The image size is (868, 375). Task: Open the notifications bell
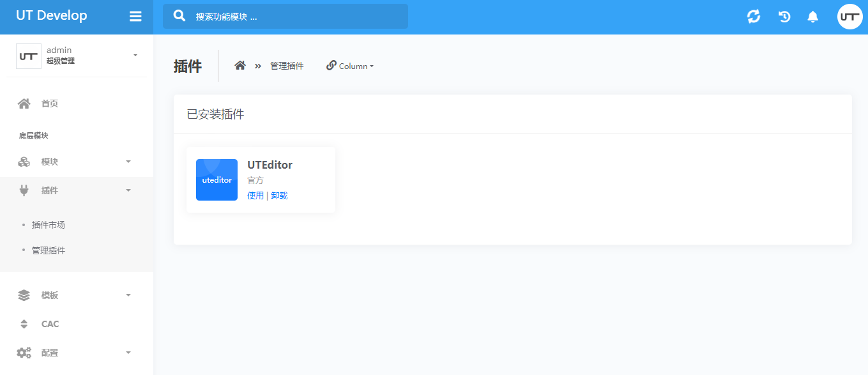pyautogui.click(x=812, y=17)
